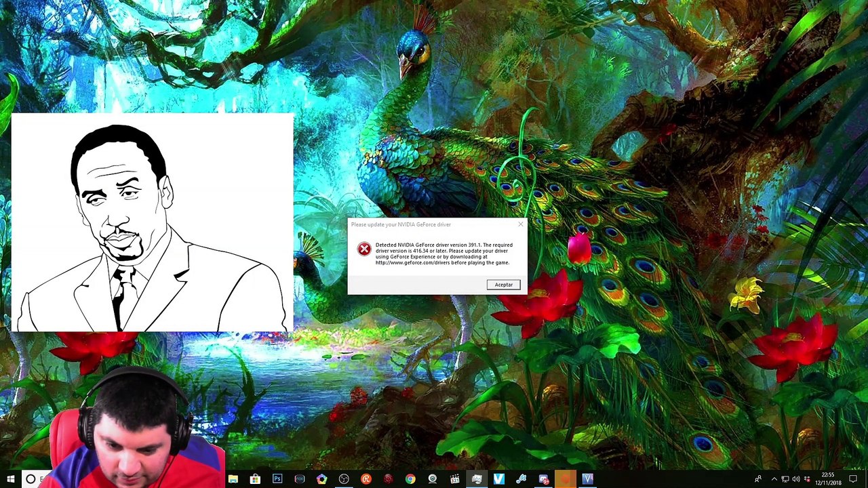Close the NVIDIA GeForce driver dialog
The height and width of the screenshot is (488, 868).
coord(520,224)
